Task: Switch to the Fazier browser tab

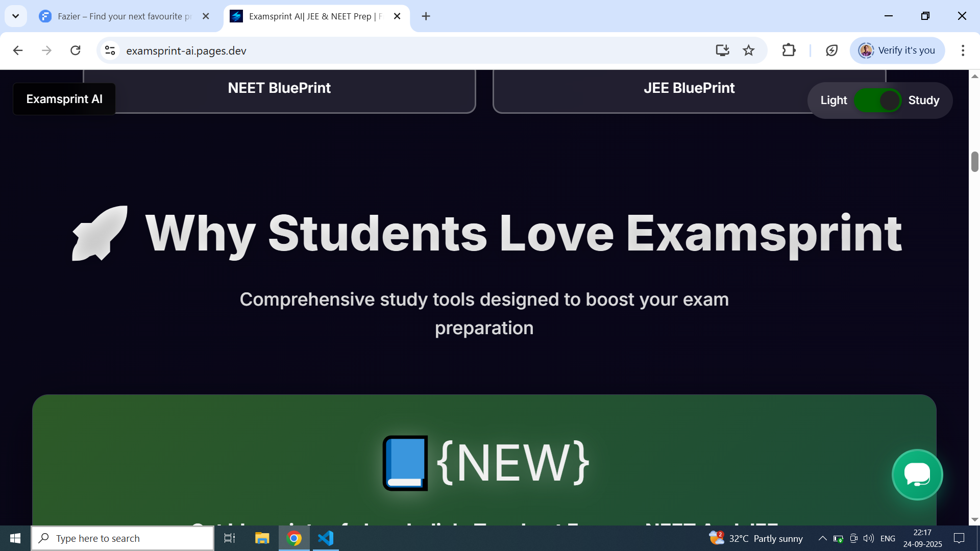Action: pos(125,16)
